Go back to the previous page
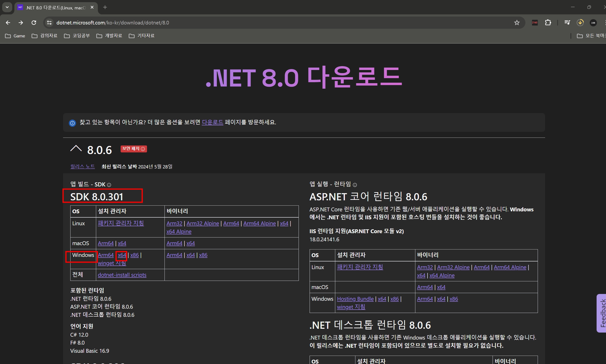This screenshot has height=364, width=606. pos(8,23)
